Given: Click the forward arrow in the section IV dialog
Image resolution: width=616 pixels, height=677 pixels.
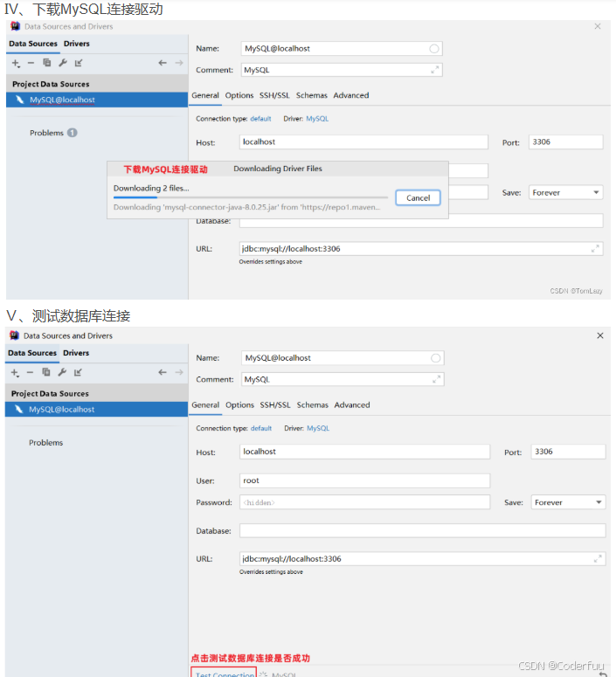Looking at the screenshot, I should (179, 63).
